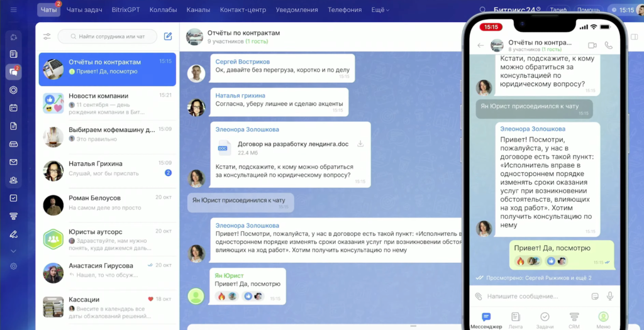Open the Телефония tab
644x330 pixels.
tap(345, 10)
